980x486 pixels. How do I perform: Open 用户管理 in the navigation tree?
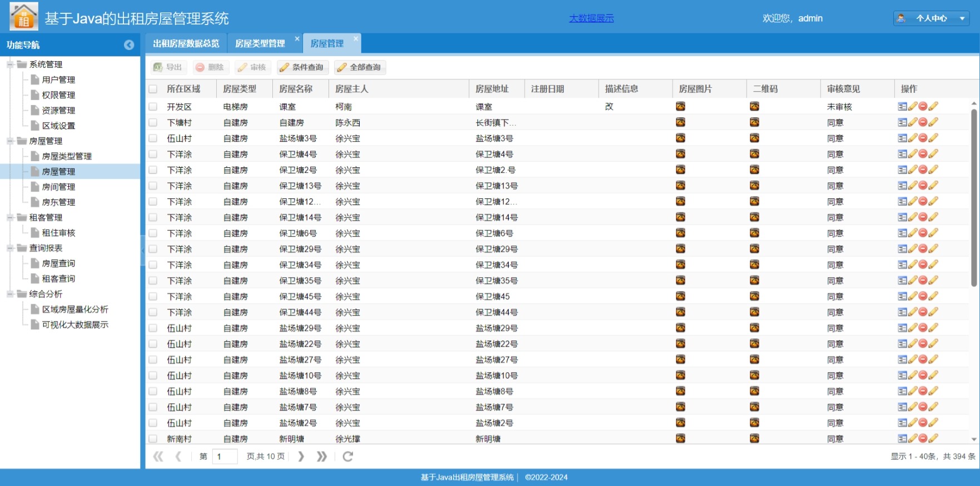point(58,80)
